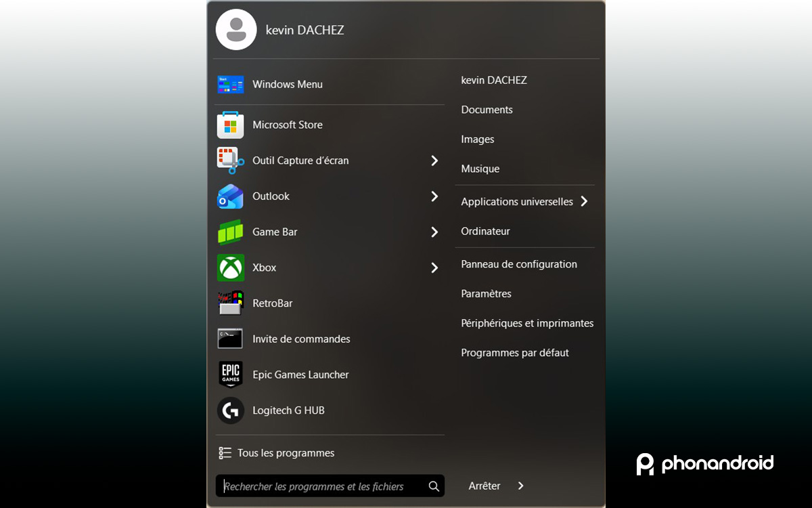Click the RetroBar icon
The width and height of the screenshot is (812, 508).
(x=230, y=303)
